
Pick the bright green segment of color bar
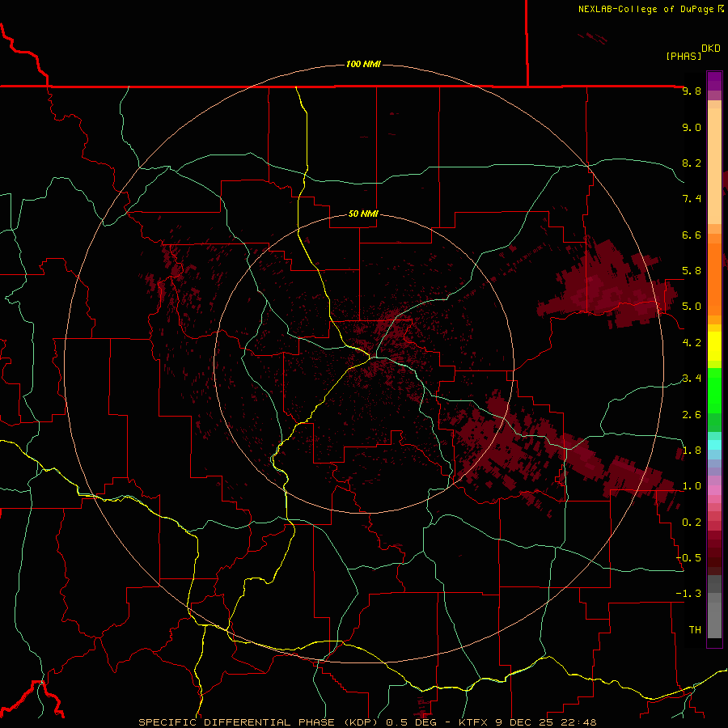click(x=714, y=391)
